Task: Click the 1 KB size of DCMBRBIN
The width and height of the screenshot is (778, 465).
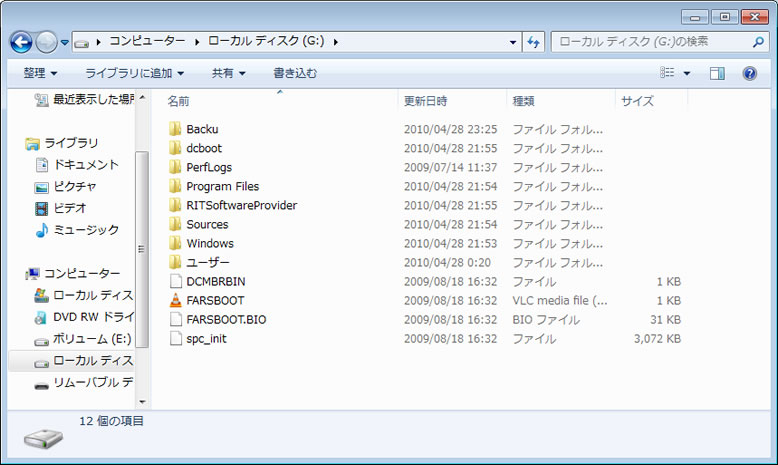Action: tap(668, 281)
